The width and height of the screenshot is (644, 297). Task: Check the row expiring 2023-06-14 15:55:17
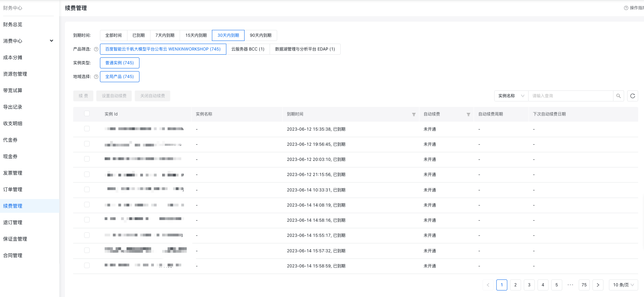[x=87, y=235]
